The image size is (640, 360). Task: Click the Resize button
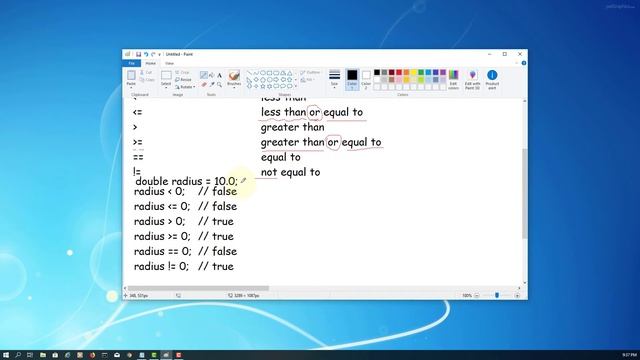[x=183, y=80]
